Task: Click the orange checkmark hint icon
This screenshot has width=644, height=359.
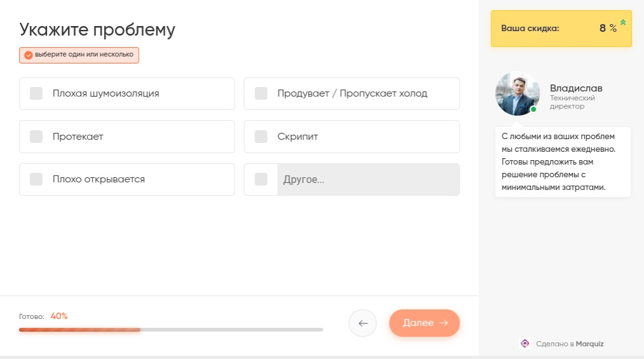Action: pos(28,55)
